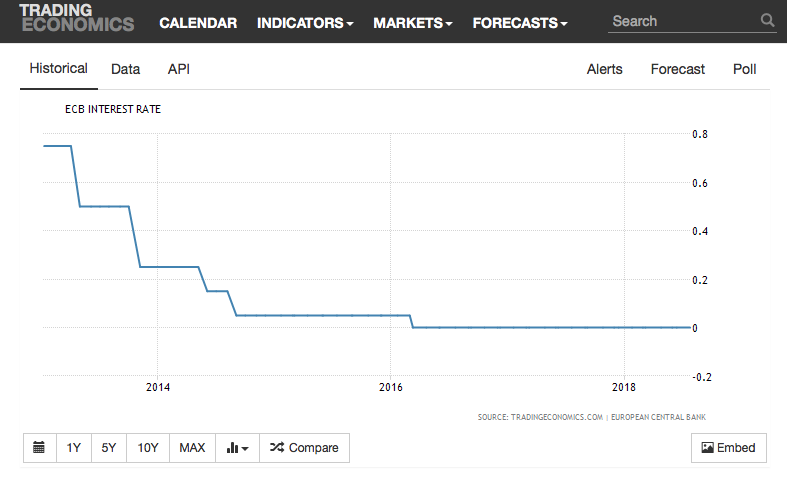This screenshot has height=479, width=787.
Task: Select the MAX time range button
Action: [192, 447]
